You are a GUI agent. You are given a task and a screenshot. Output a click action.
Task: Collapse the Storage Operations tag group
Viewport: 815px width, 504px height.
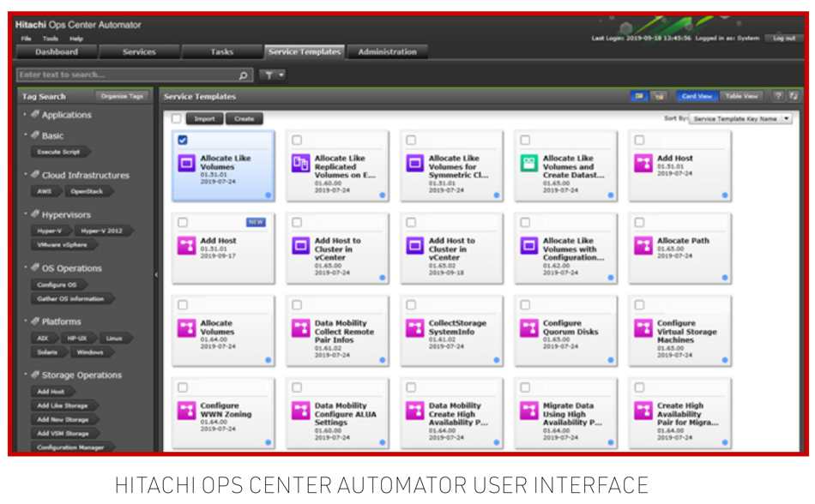pos(25,375)
